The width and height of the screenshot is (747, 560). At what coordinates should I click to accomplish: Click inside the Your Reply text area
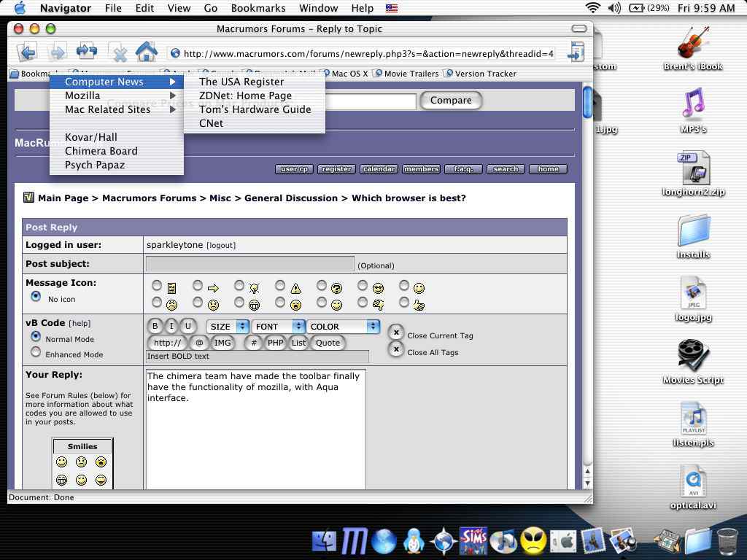[x=256, y=429]
